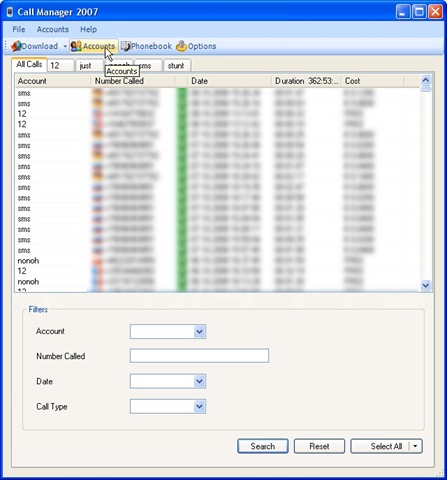Image resolution: width=447 pixels, height=480 pixels.
Task: Open the File menu
Action: pos(19,29)
